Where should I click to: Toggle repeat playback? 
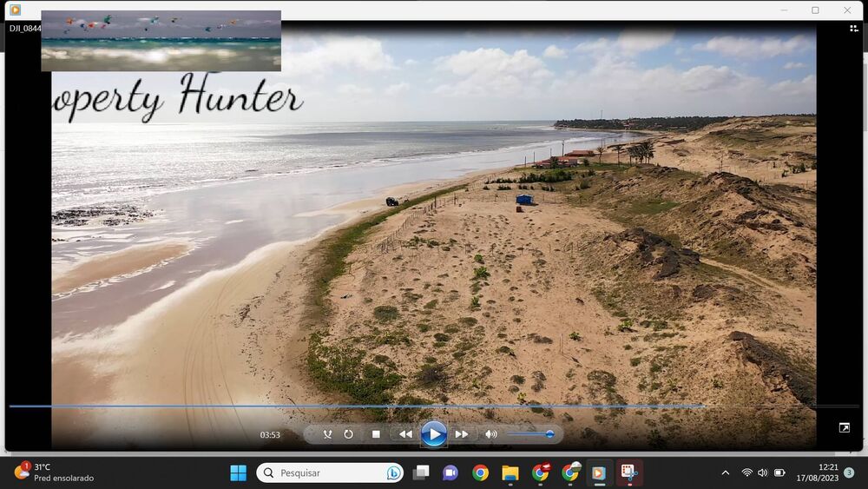pos(348,434)
